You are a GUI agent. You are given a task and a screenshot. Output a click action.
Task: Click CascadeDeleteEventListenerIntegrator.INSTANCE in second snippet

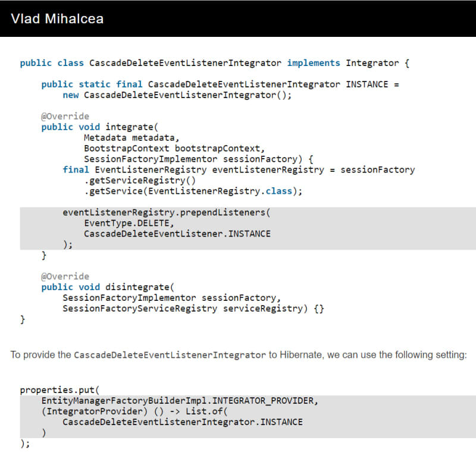click(x=183, y=422)
